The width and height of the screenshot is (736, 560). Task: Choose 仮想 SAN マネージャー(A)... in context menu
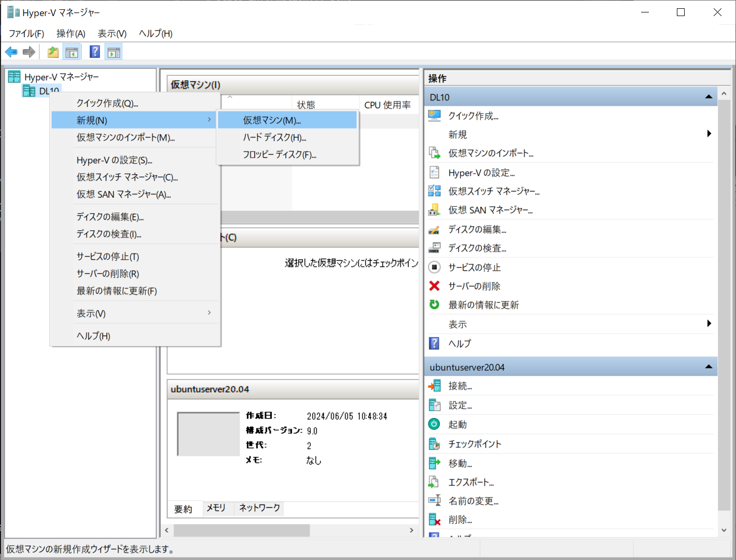point(135,194)
